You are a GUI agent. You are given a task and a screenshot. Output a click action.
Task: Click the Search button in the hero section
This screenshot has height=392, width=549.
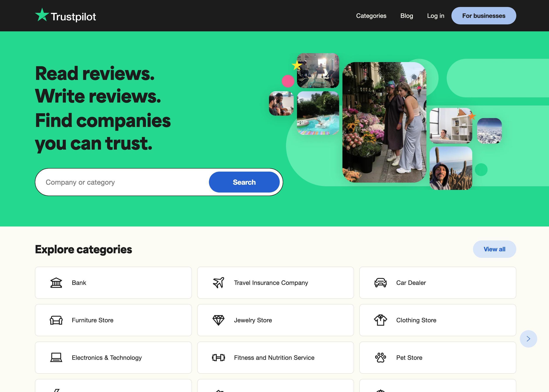[244, 182]
